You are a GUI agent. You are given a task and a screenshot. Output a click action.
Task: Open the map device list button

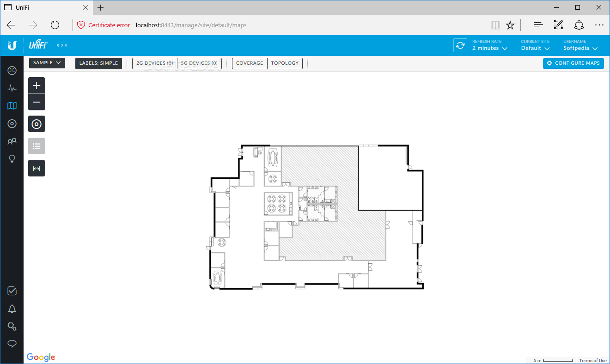point(37,146)
